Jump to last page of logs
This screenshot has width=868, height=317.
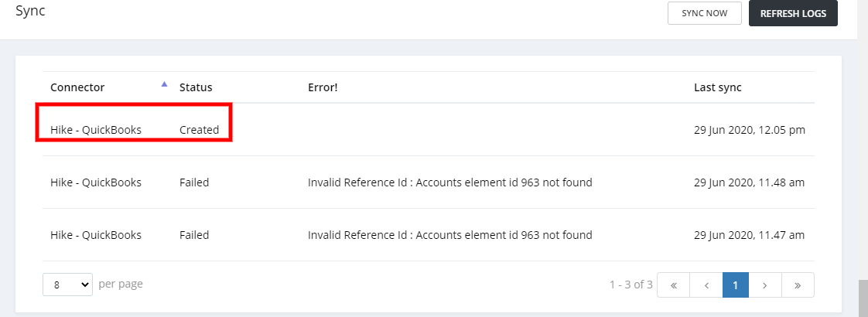pyautogui.click(x=798, y=285)
